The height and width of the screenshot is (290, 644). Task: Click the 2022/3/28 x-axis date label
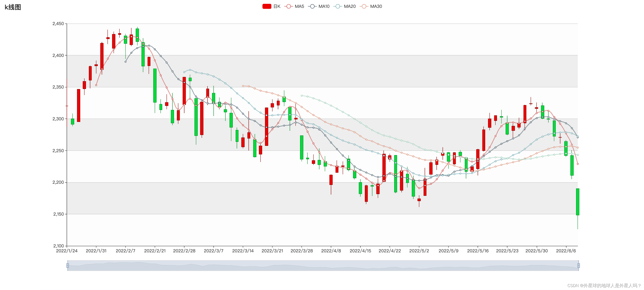(302, 251)
